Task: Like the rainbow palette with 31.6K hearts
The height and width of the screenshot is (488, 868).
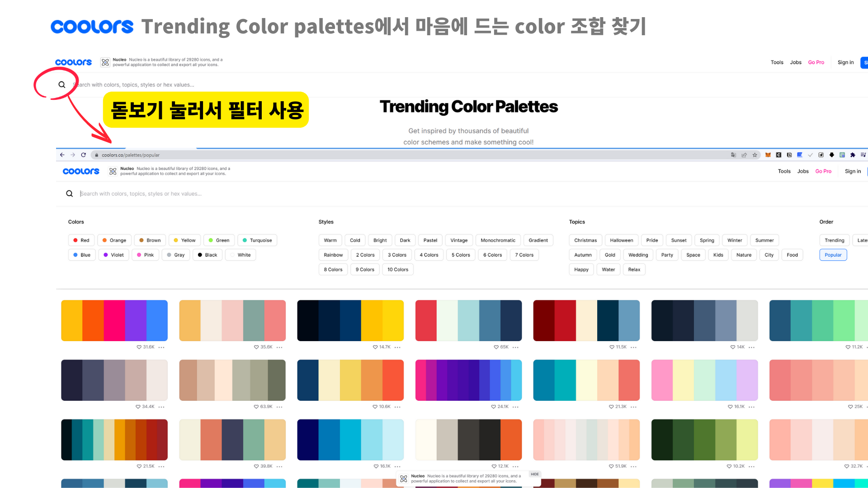Action: coord(139,347)
